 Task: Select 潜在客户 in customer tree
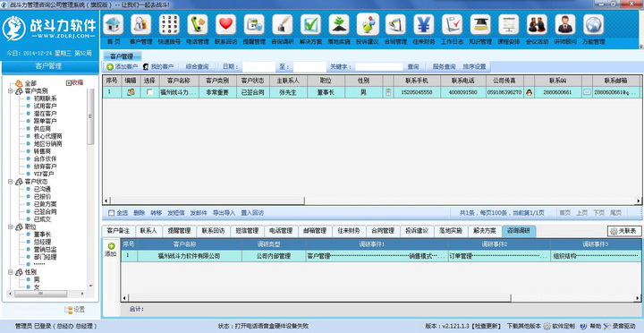tap(46, 114)
